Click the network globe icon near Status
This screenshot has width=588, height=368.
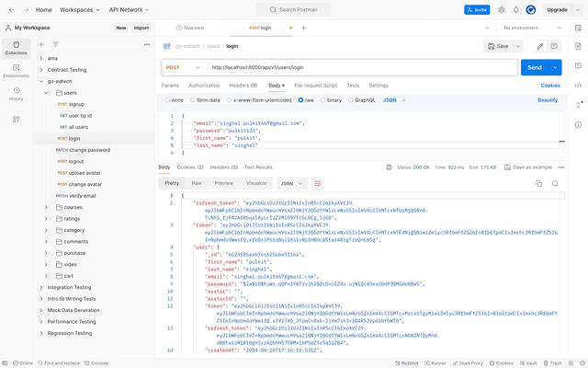coord(389,167)
